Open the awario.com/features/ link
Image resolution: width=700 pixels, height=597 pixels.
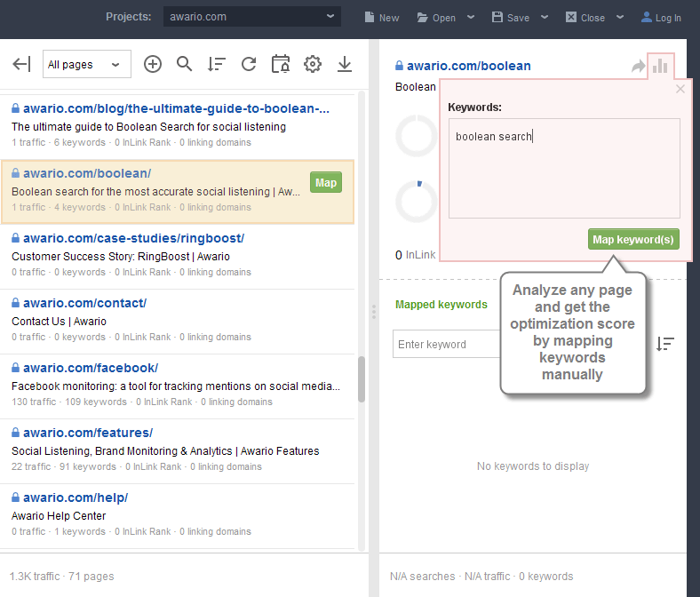pyautogui.click(x=88, y=433)
